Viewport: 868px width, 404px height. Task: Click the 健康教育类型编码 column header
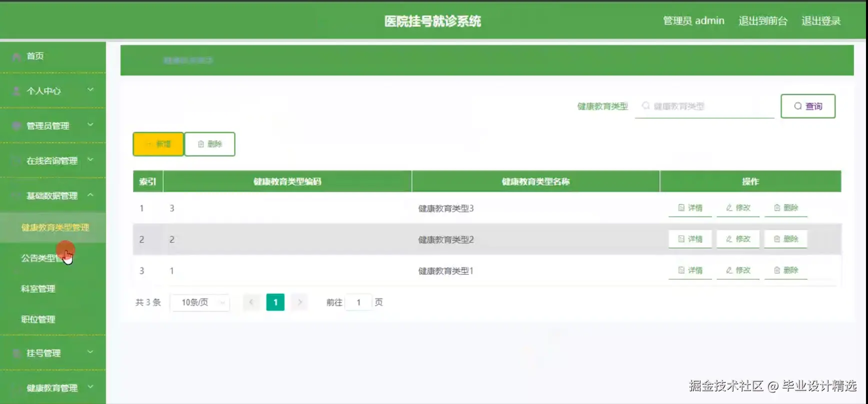coord(287,181)
